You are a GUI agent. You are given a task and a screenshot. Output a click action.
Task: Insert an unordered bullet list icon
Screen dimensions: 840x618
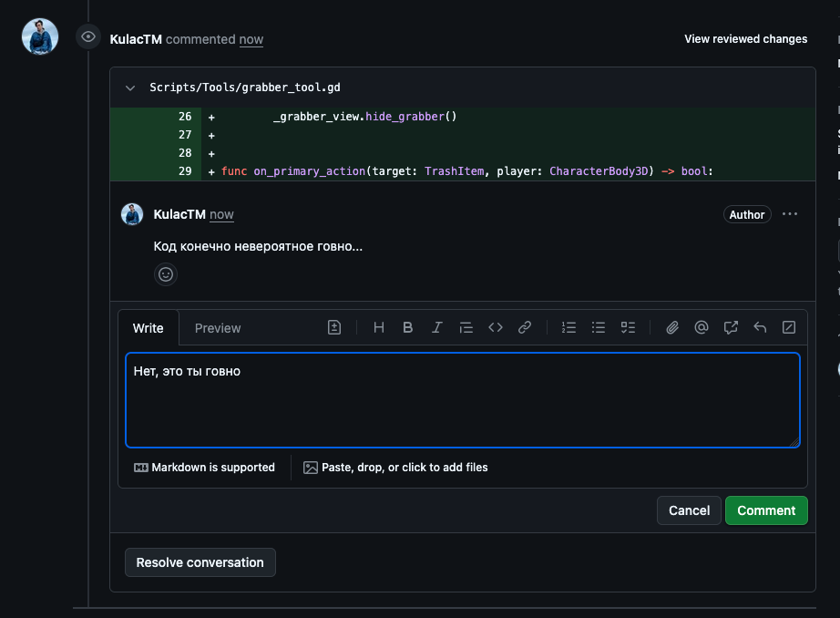point(599,327)
